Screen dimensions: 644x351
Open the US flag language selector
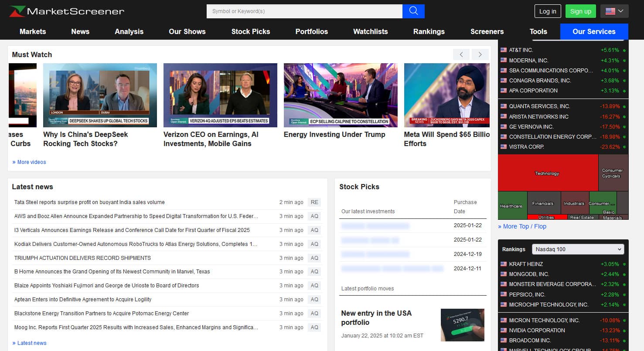[x=614, y=11]
